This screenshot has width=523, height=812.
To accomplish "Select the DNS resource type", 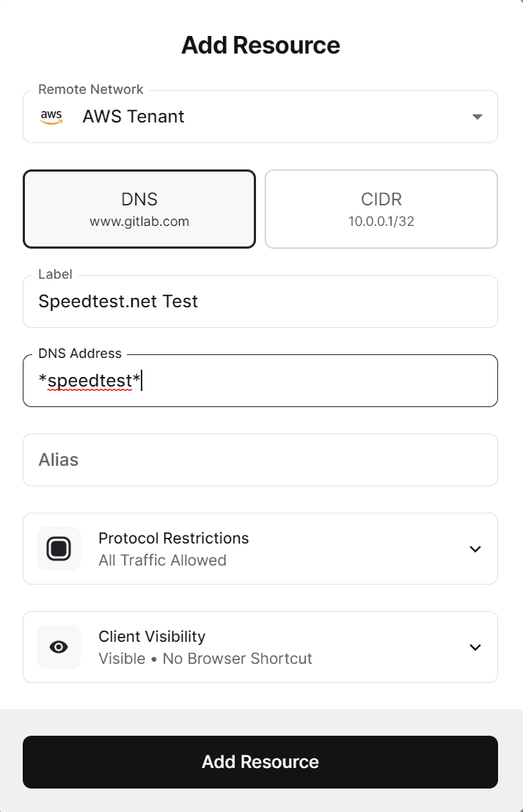I will click(x=139, y=209).
